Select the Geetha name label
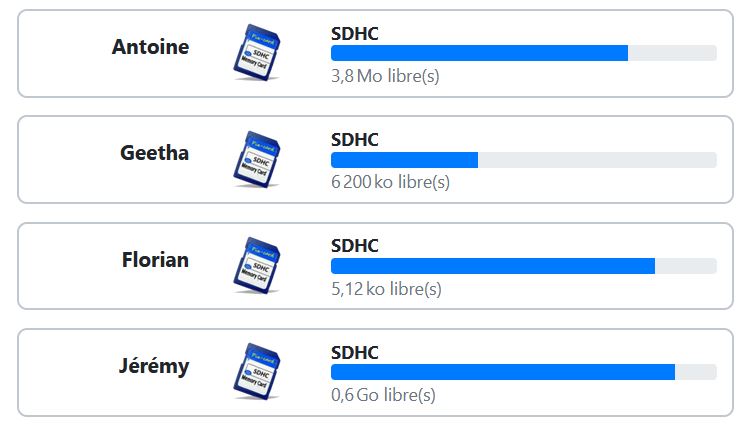The height and width of the screenshot is (435, 751). point(154,153)
